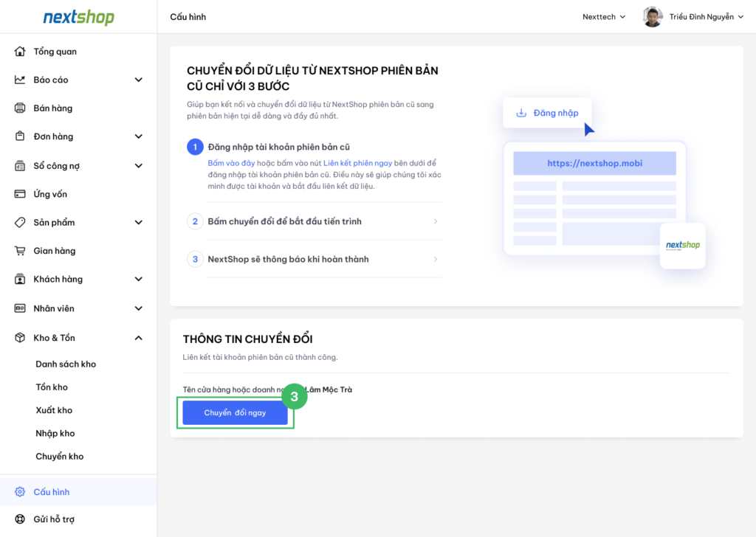Screen dimensions: 756x537
Task: Click the Ứng vốn card icon
Action: tap(20, 194)
